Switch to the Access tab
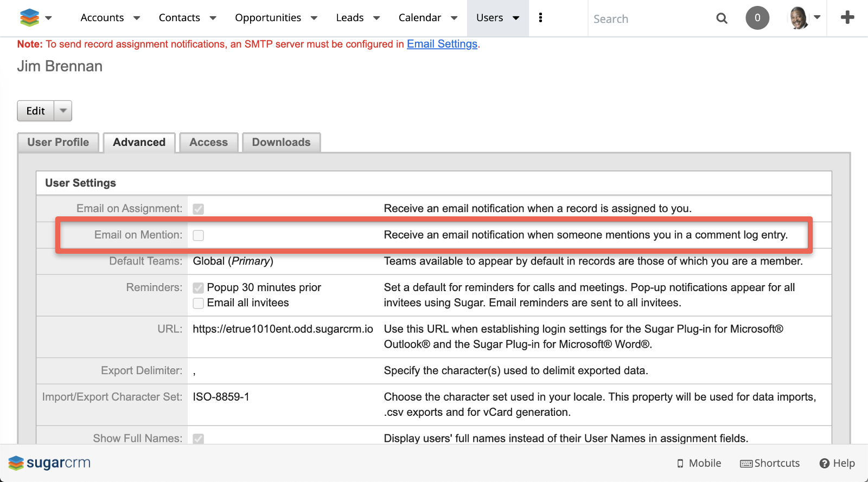 pyautogui.click(x=208, y=143)
